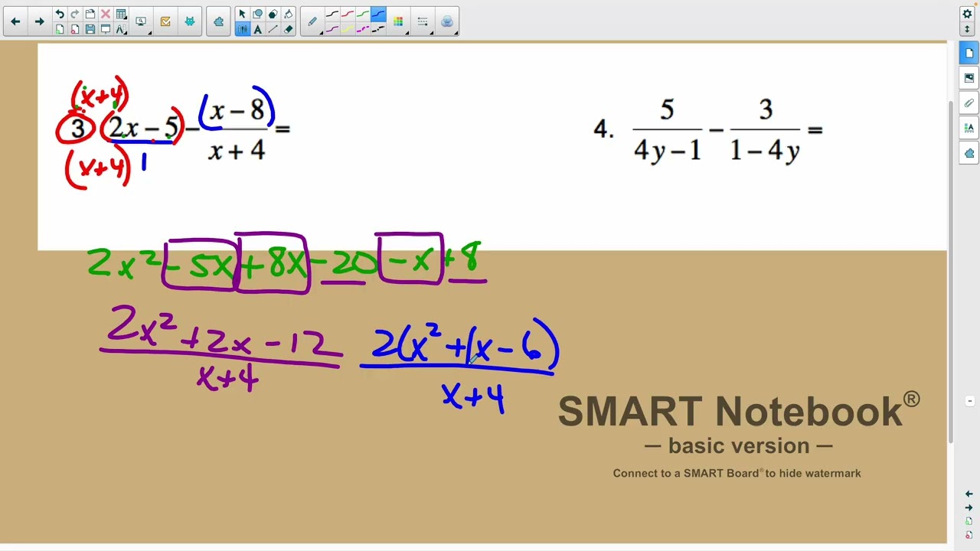Select the Text tool letter A
This screenshot has height=551, width=980.
pos(257,29)
